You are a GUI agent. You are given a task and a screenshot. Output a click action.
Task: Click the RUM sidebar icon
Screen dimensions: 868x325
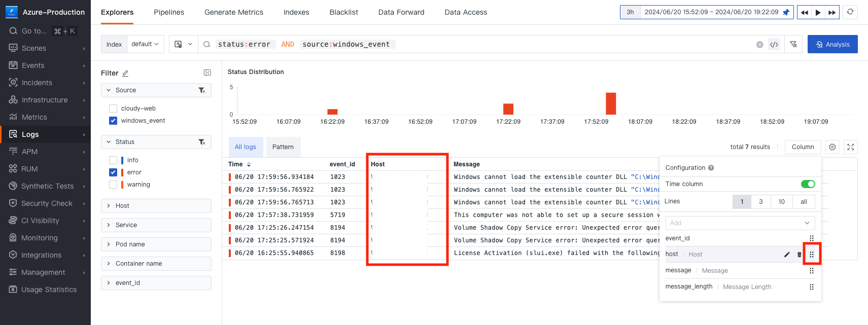13,169
